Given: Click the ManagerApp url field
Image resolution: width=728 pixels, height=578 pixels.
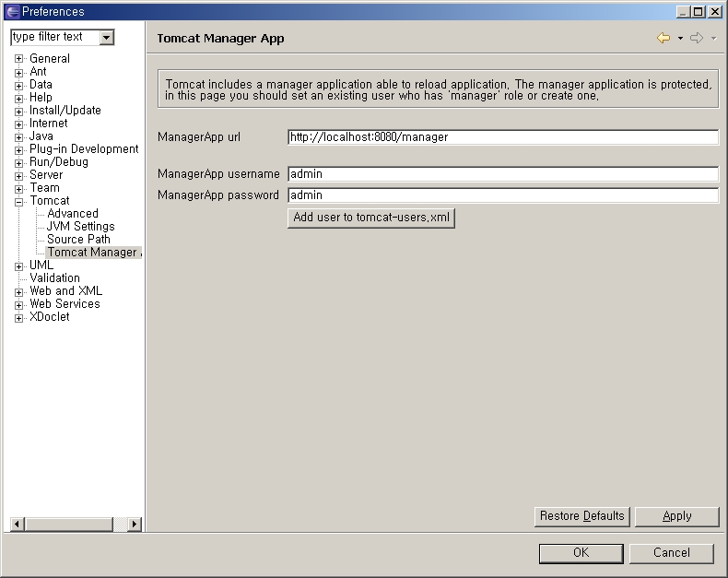Looking at the screenshot, I should 503,137.
